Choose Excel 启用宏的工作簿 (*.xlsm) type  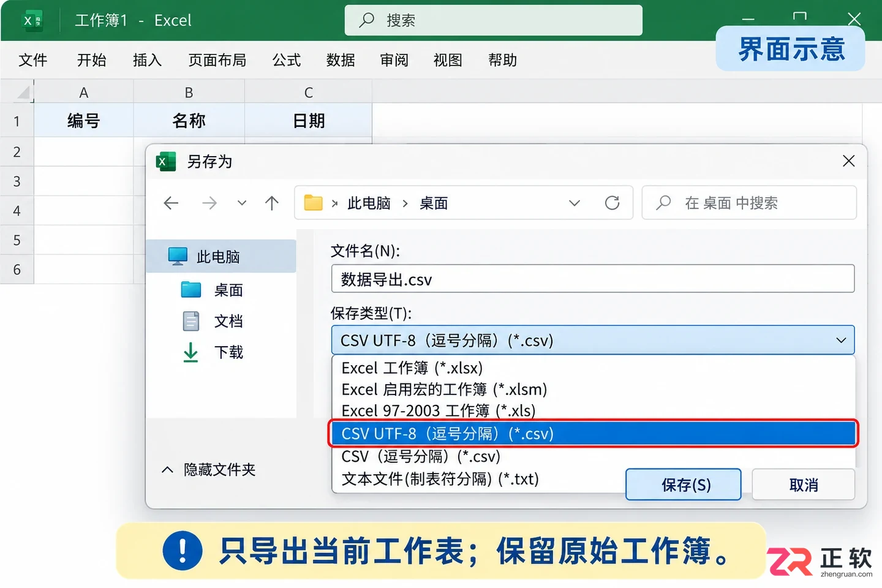tap(593, 389)
